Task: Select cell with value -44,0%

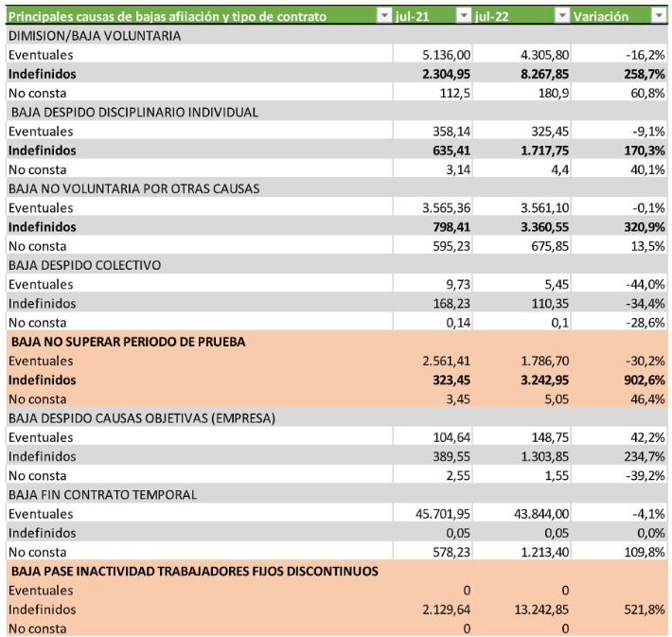Action: tap(619, 284)
